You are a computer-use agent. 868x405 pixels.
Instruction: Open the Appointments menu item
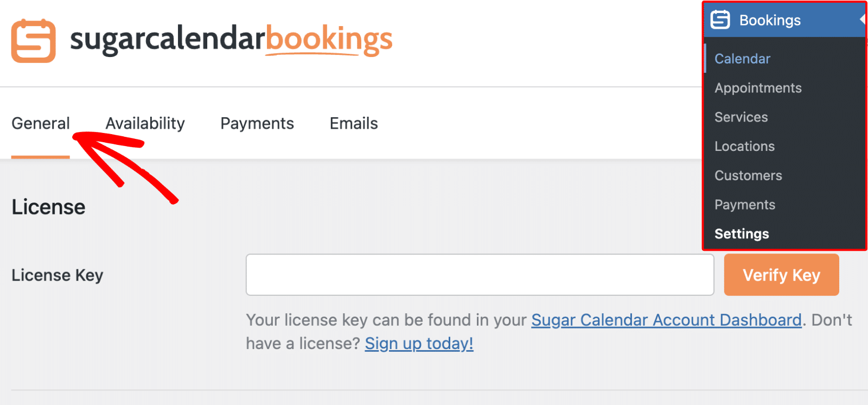point(758,87)
